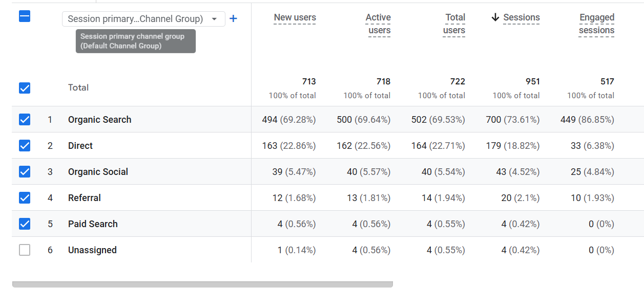Click the Sessions column header
The image size is (644, 288).
tap(521, 17)
